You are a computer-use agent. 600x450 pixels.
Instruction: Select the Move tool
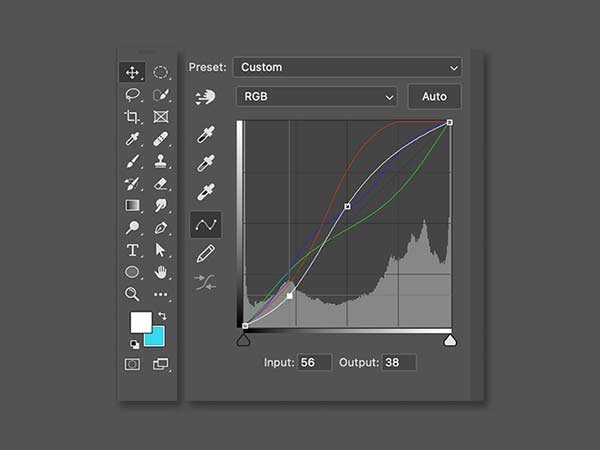pyautogui.click(x=132, y=72)
